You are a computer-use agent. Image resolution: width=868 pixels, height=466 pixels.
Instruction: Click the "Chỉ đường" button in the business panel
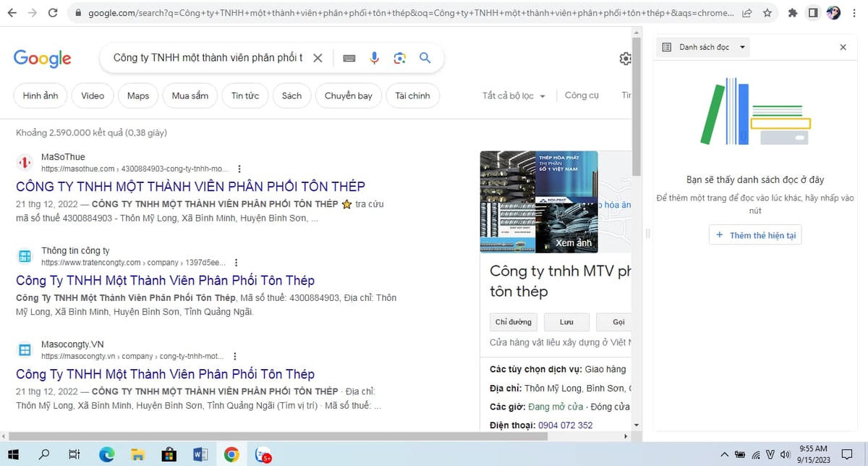tap(513, 321)
